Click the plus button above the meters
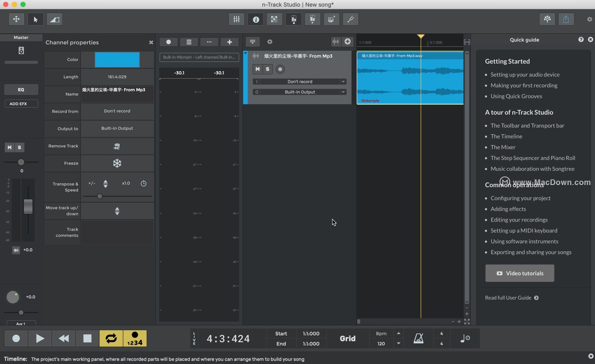The image size is (595, 364). [x=230, y=42]
